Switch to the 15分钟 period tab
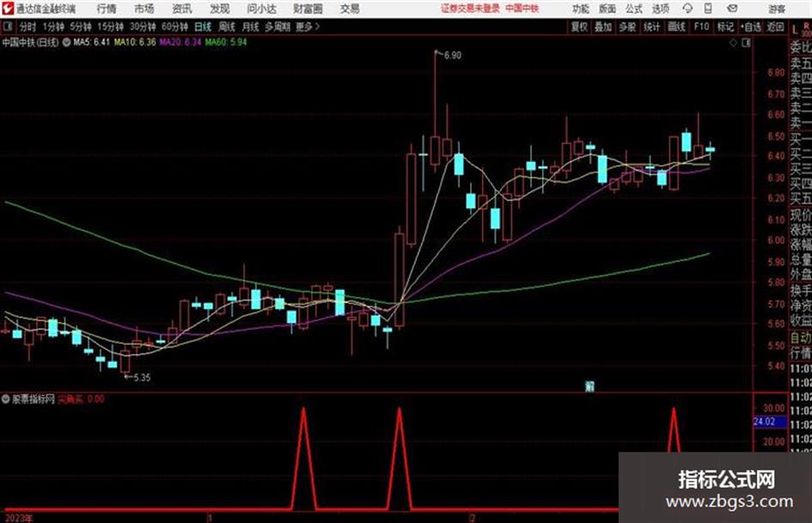 click(x=110, y=27)
